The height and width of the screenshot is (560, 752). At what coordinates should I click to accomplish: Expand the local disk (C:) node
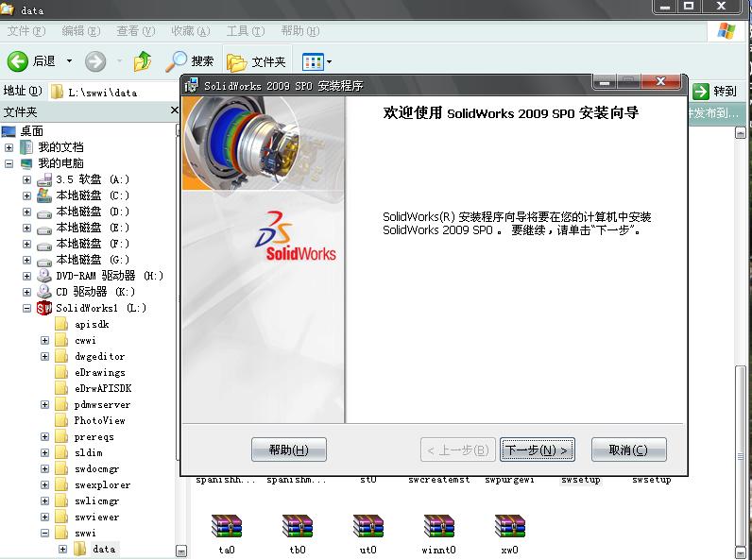tap(26, 195)
